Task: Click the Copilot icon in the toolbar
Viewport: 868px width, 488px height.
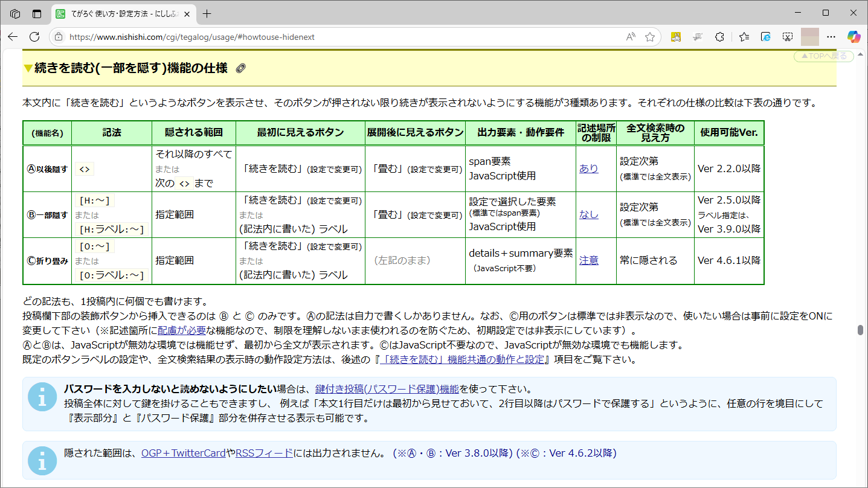Action: (x=853, y=37)
